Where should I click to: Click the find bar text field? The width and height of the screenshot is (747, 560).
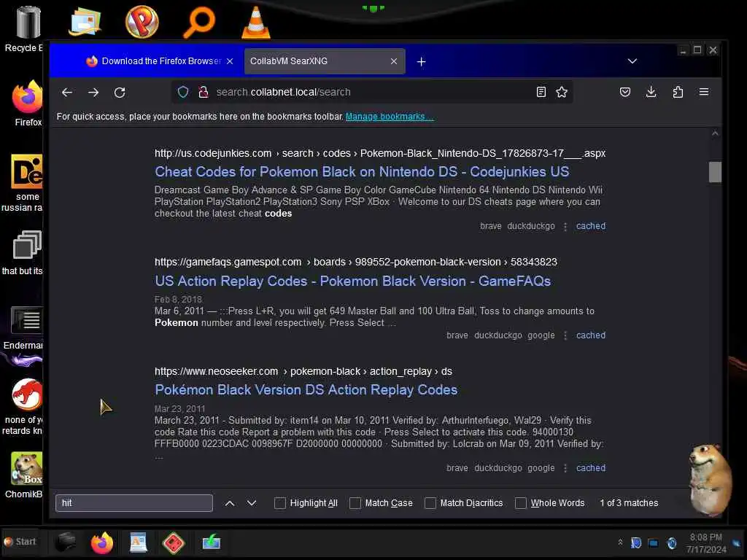point(134,503)
